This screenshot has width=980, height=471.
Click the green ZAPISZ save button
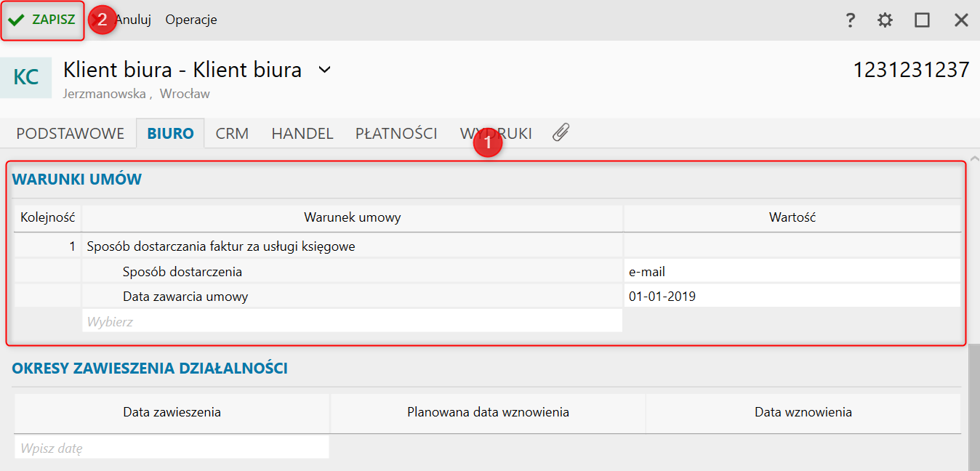(x=43, y=20)
